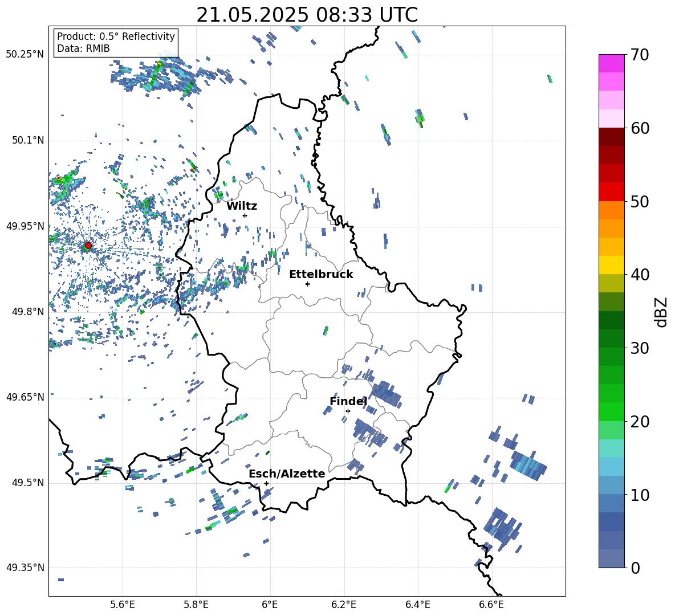Click the red radar location marker
The width and height of the screenshot is (675, 616).
pos(88,246)
